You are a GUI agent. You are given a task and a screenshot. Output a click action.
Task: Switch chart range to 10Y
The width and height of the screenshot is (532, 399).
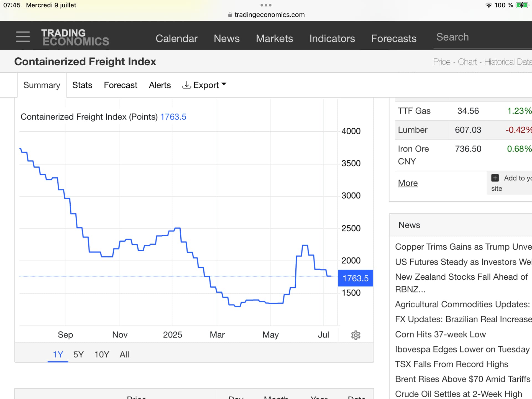pyautogui.click(x=102, y=354)
